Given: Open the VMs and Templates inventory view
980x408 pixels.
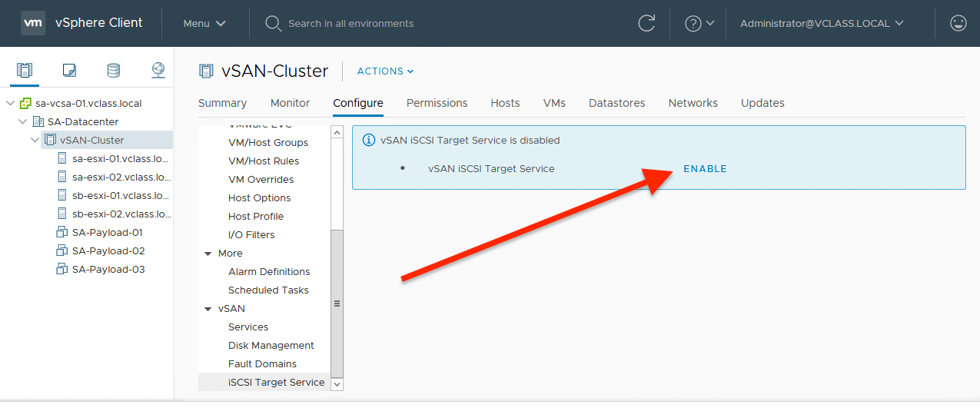Looking at the screenshot, I should click(69, 71).
